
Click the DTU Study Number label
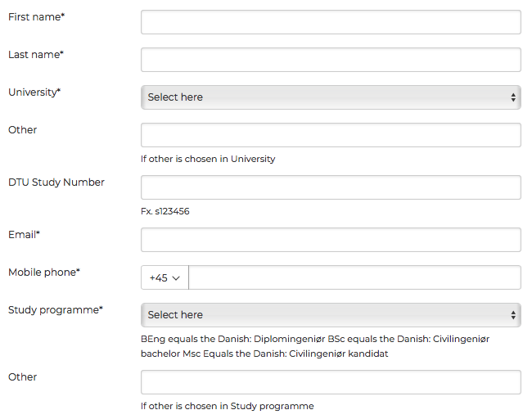click(56, 182)
